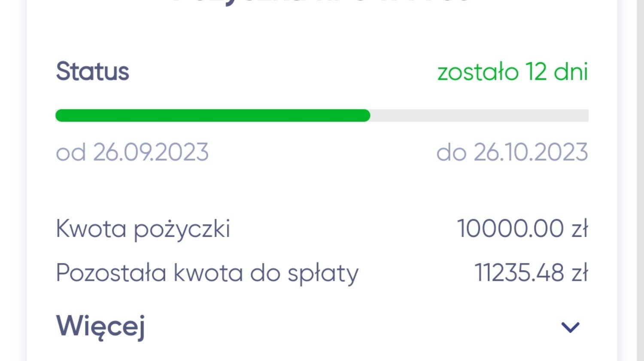
Task: Click the green loan progress bar
Action: (x=213, y=116)
